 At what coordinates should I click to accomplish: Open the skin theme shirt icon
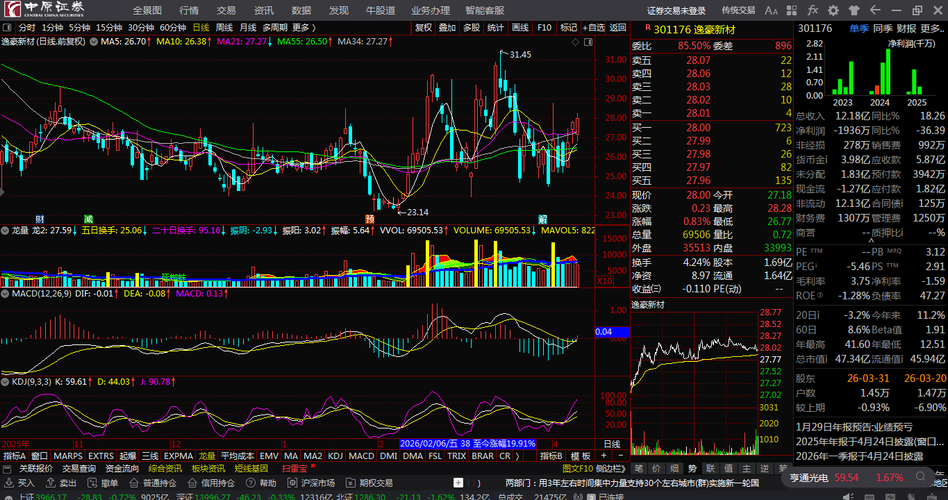(x=854, y=10)
